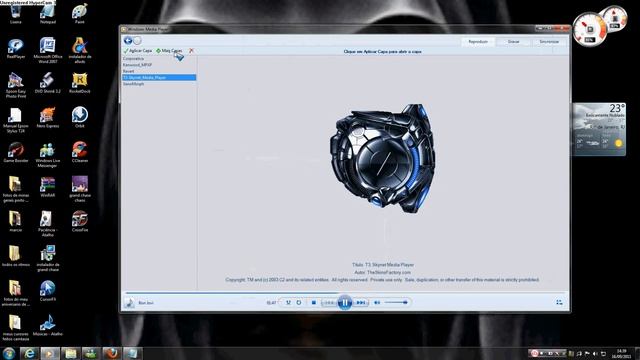Skip to the previous track
Image resolution: width=640 pixels, height=360 pixels.
coord(329,302)
